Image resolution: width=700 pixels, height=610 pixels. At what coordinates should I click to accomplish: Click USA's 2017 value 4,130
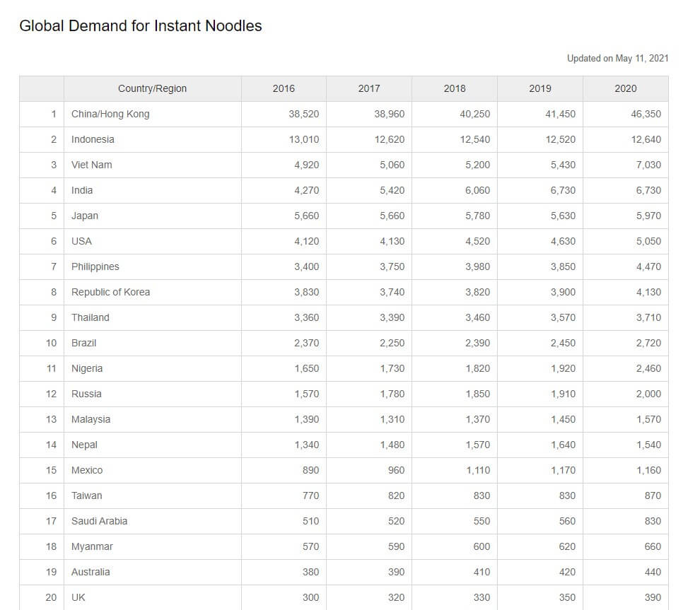392,242
